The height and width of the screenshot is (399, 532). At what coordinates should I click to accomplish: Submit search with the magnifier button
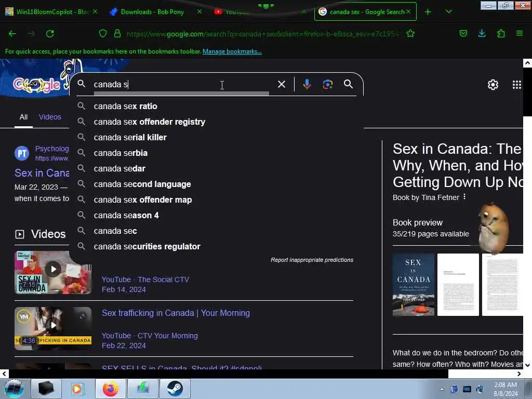[x=348, y=84]
